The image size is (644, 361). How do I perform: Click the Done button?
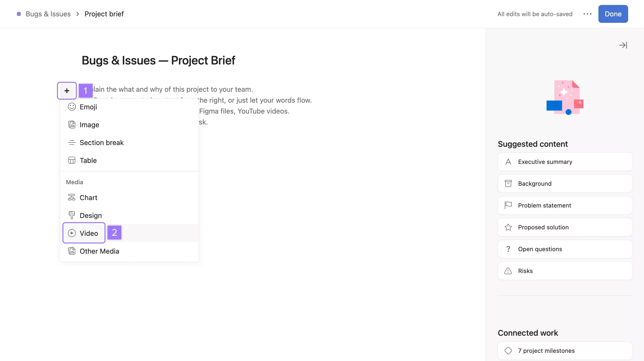pos(613,14)
